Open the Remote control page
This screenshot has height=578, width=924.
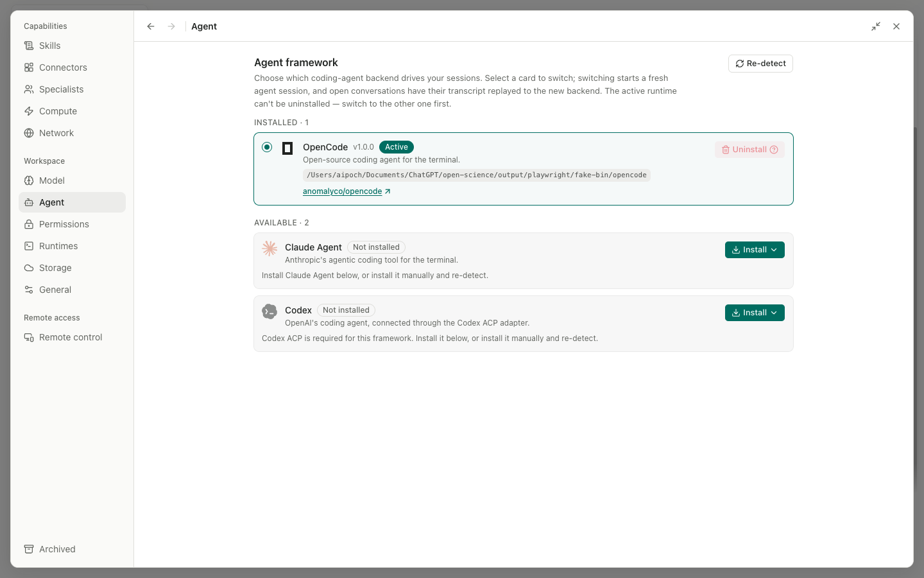coord(72,337)
